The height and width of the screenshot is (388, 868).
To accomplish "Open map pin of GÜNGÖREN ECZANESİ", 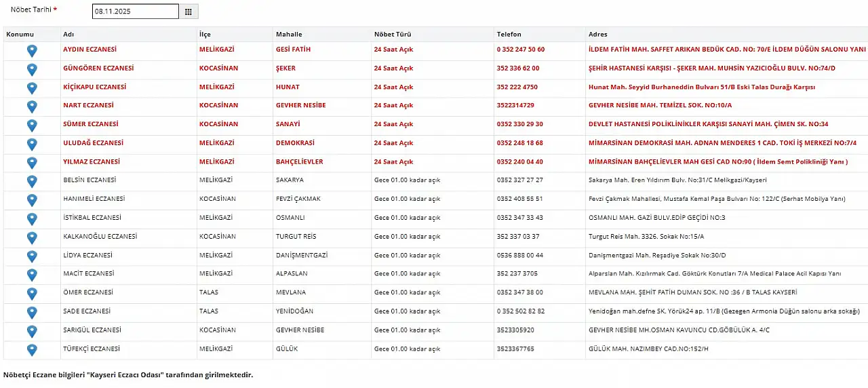I will [x=32, y=69].
